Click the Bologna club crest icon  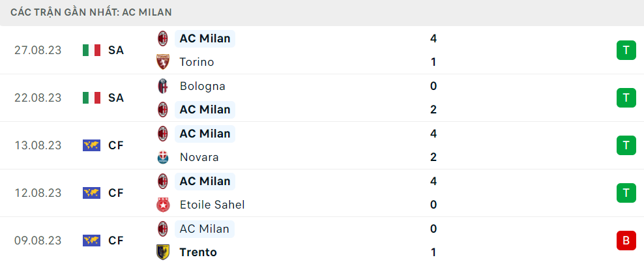point(163,86)
